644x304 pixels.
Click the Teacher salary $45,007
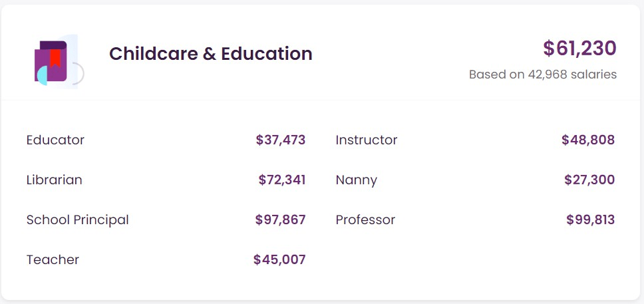(x=279, y=260)
